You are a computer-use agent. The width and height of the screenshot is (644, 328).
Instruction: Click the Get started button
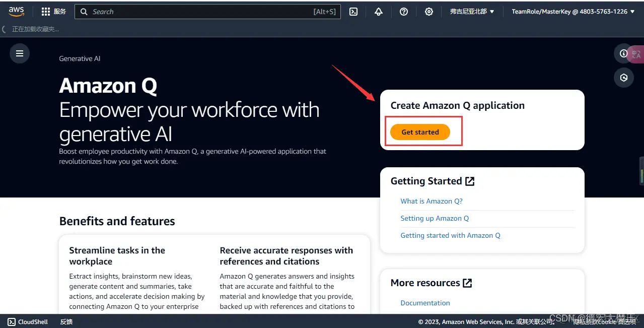click(420, 132)
